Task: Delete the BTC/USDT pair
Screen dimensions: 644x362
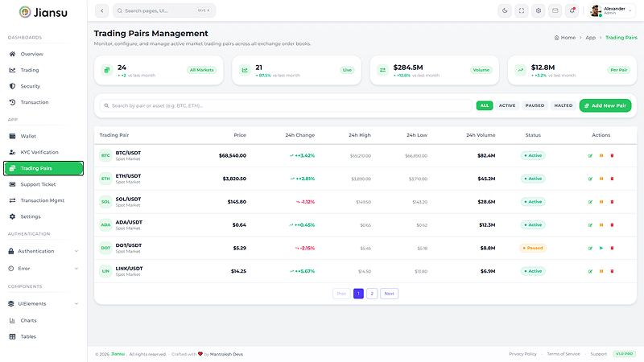Action: point(612,155)
